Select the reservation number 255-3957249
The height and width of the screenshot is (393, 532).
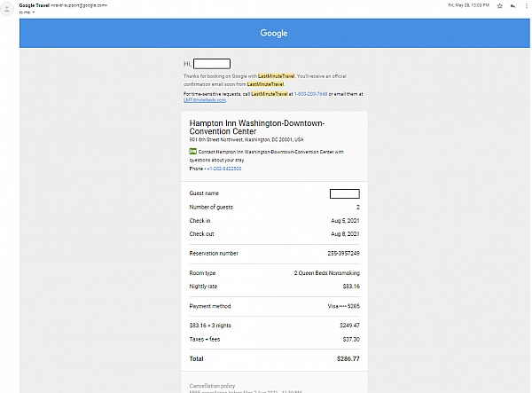pyautogui.click(x=343, y=253)
